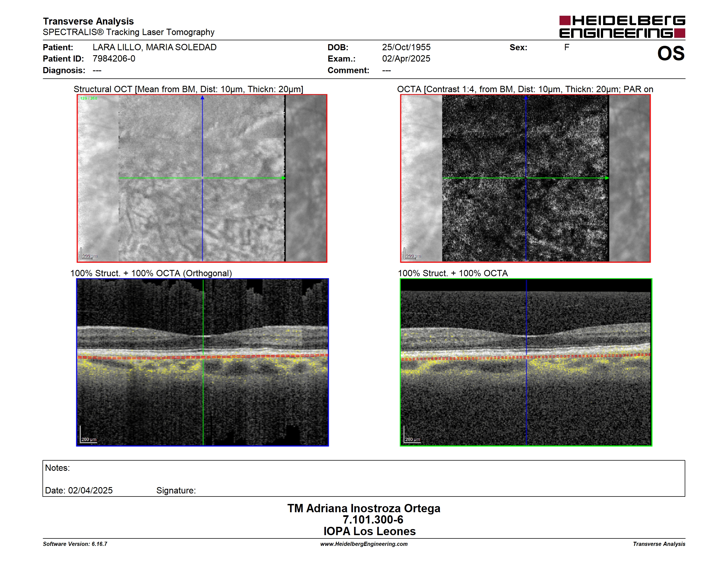Click the Comment: label

[x=348, y=70]
